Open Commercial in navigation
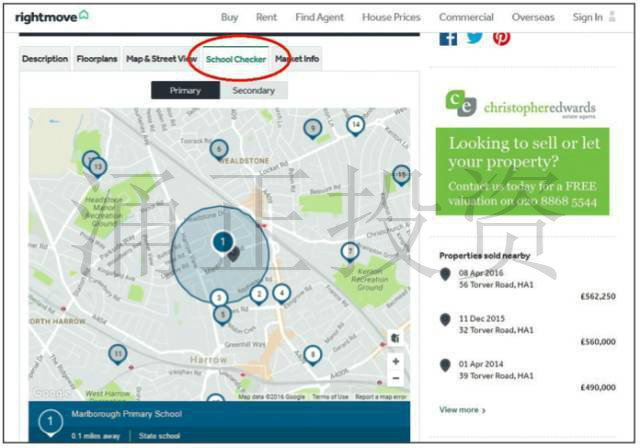640x448 pixels. pos(466,18)
